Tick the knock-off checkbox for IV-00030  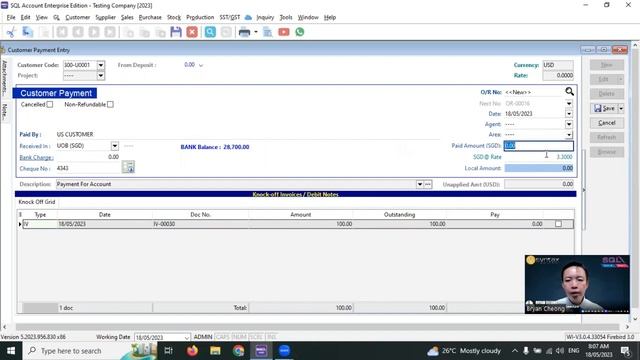click(558, 224)
